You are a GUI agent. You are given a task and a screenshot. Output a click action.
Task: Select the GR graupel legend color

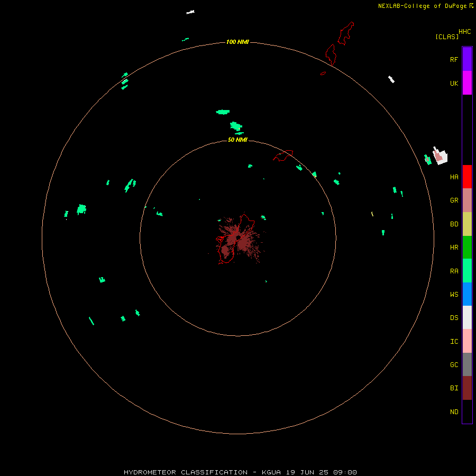(x=467, y=200)
